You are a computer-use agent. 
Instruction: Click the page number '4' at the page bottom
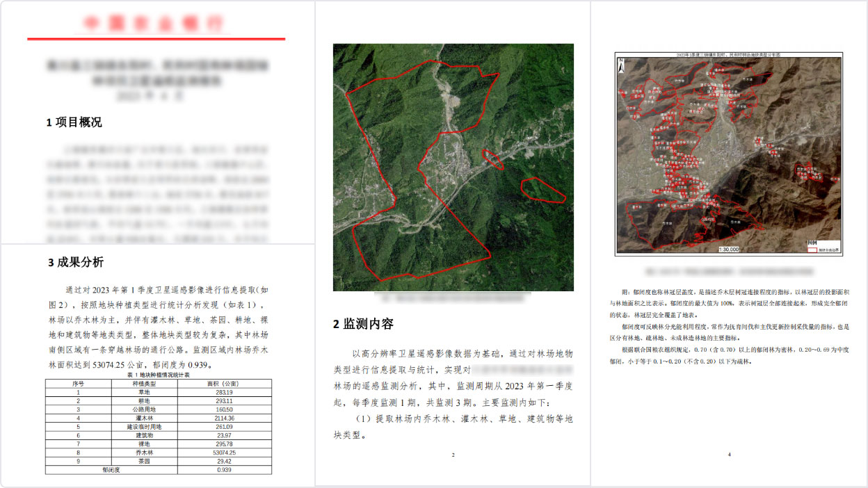coord(729,455)
